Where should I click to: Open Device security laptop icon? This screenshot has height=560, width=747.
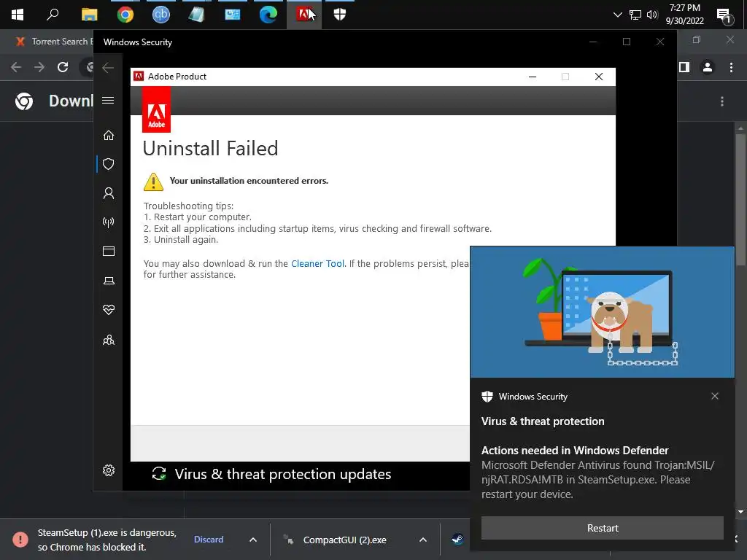[109, 281]
